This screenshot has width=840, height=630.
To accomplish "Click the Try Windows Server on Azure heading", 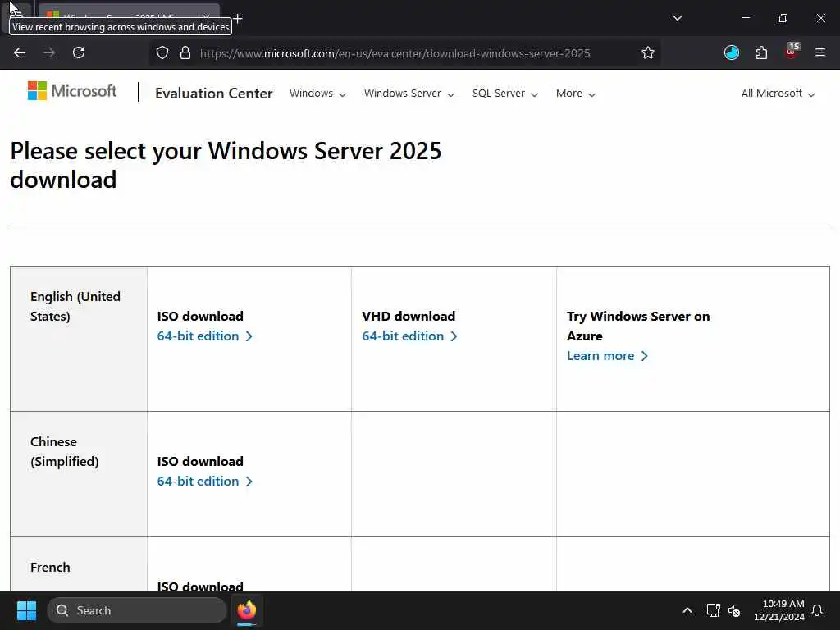I will [x=638, y=326].
